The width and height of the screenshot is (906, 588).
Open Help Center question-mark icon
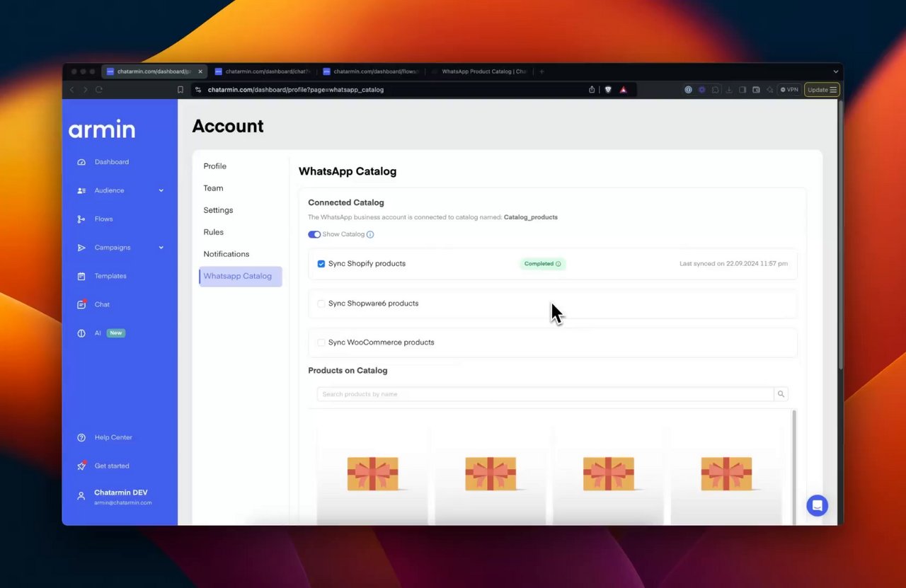tap(81, 438)
